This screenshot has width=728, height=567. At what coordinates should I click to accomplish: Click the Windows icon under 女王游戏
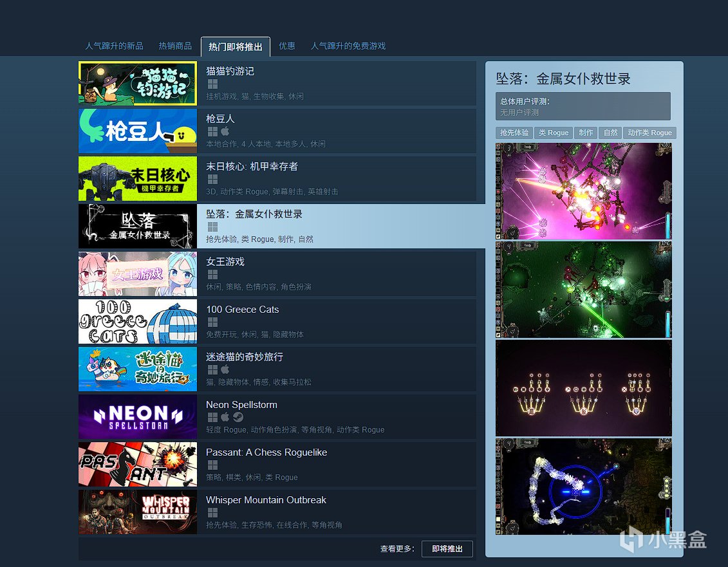(x=212, y=274)
